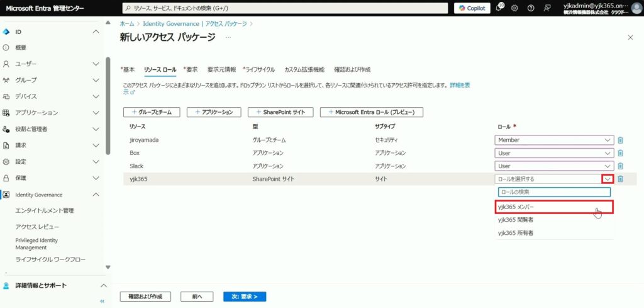This screenshot has height=308, width=644.
Task: Add アプリケーション resource
Action: click(x=214, y=112)
